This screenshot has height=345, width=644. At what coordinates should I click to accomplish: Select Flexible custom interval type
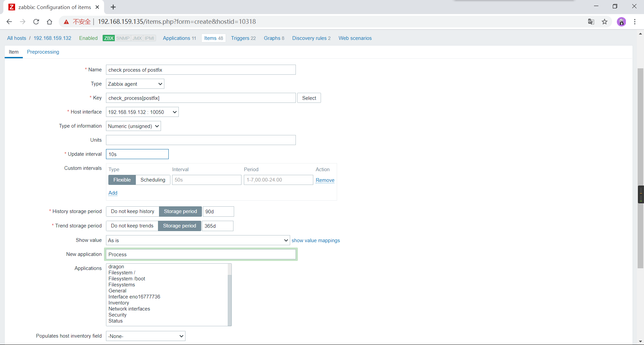[122, 180]
